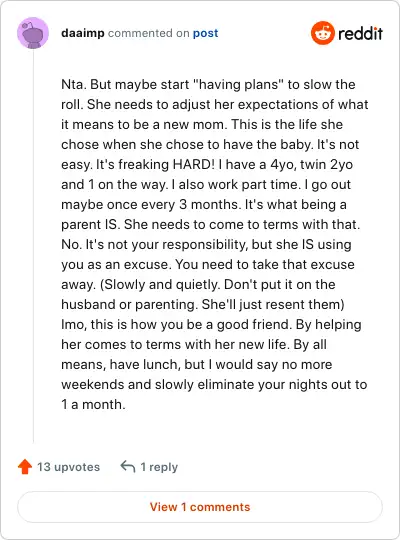This screenshot has width=400, height=540.
Task: Click the orange upvote arrow
Action: coord(25,467)
